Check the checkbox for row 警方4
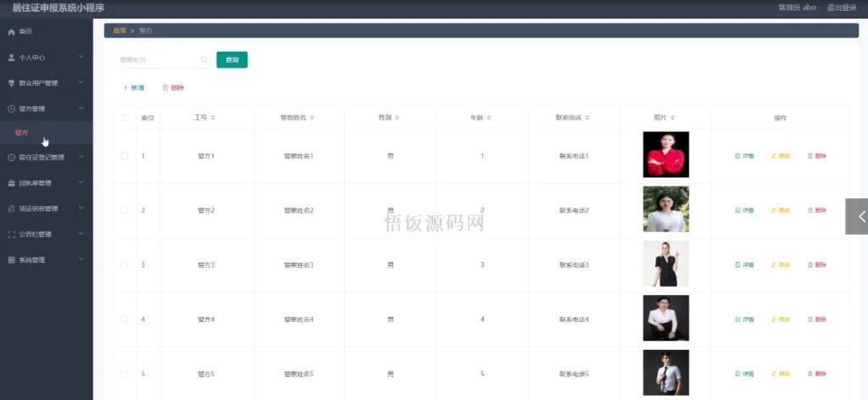868x400 pixels. coord(125,319)
